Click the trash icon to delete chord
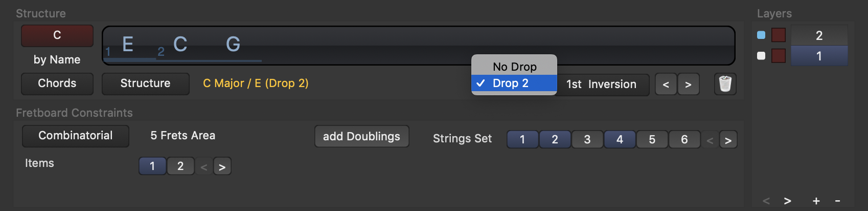The width and height of the screenshot is (868, 211). (x=725, y=84)
